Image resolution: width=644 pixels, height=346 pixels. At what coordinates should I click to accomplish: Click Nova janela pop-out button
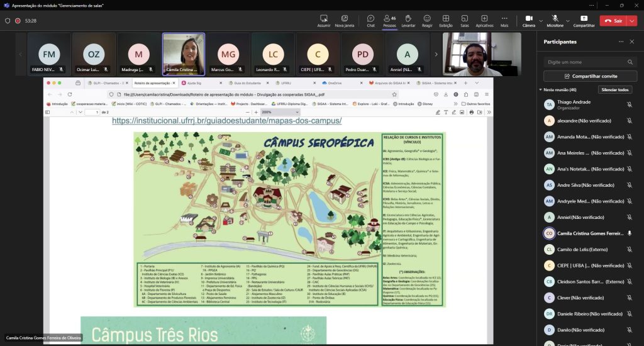pos(344,21)
